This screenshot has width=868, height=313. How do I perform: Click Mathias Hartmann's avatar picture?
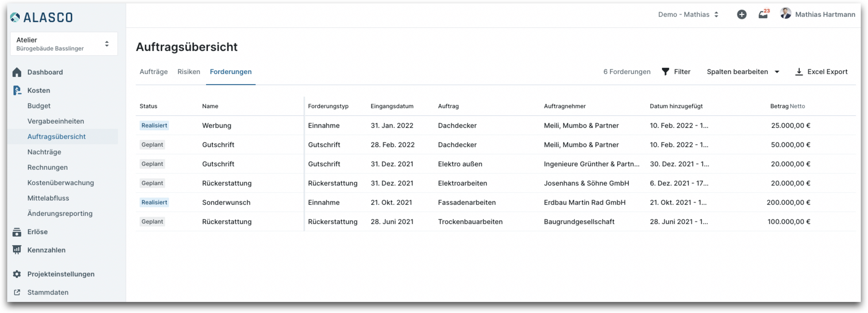785,14
